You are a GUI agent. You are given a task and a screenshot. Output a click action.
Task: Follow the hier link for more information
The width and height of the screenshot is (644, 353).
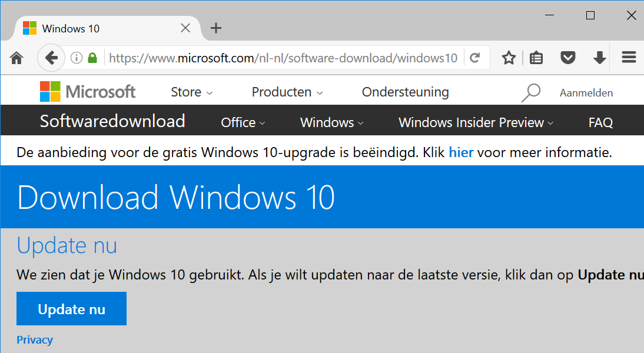460,152
